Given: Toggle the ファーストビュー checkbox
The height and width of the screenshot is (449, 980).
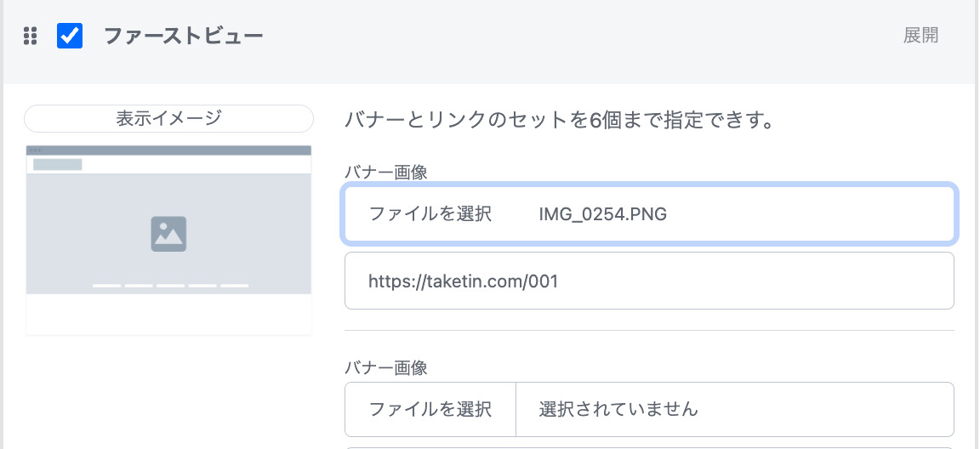Looking at the screenshot, I should 70,36.
